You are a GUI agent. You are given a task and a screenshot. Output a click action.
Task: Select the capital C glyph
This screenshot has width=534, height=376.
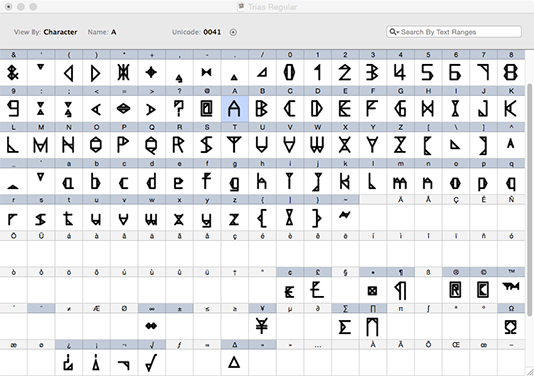290,109
